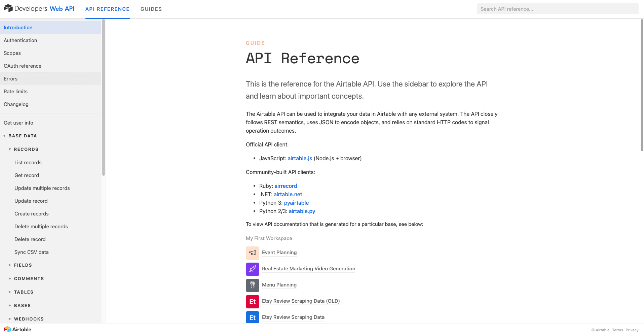Expand the COMMENTS section
Image resolution: width=644 pixels, height=336 pixels.
coord(10,279)
